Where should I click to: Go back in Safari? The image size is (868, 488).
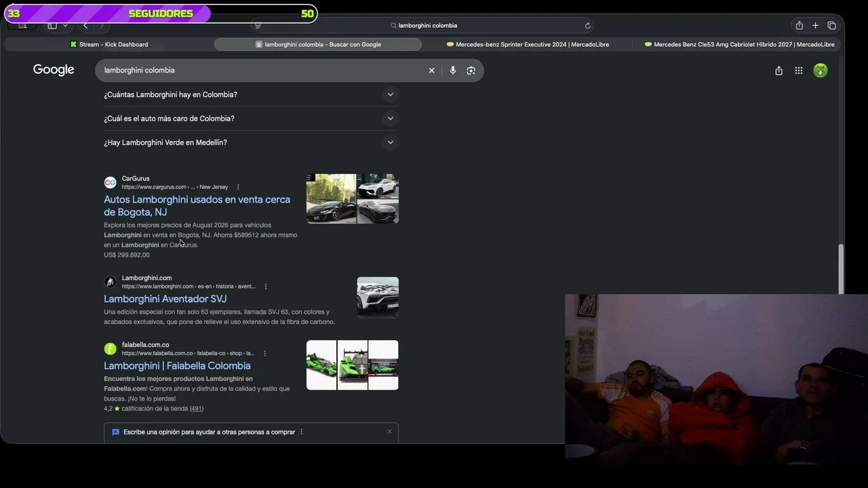85,26
